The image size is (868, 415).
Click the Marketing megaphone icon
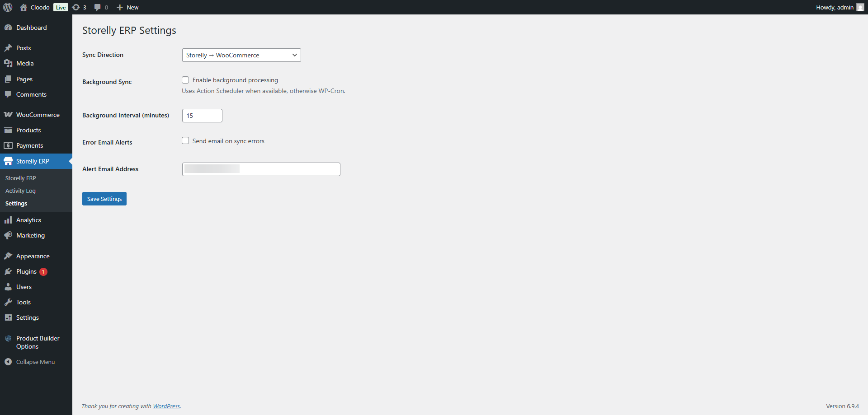9,235
